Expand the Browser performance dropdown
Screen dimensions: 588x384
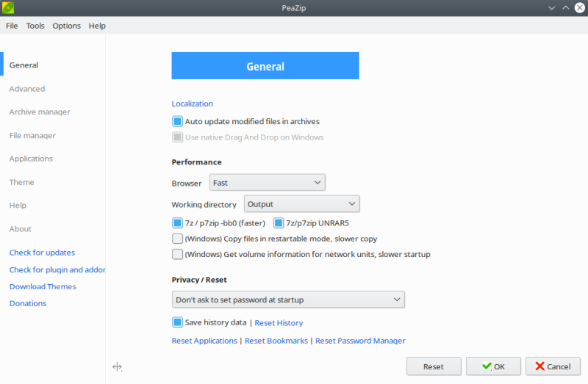[x=268, y=182]
